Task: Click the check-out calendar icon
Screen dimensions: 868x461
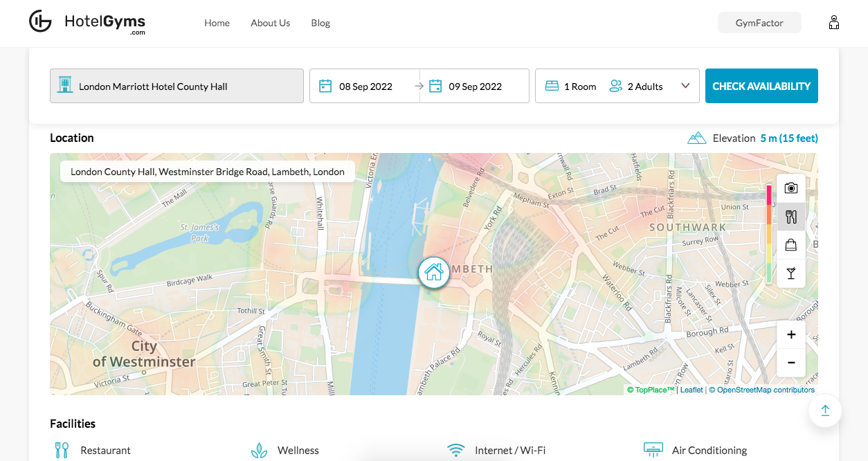Action: click(x=435, y=86)
